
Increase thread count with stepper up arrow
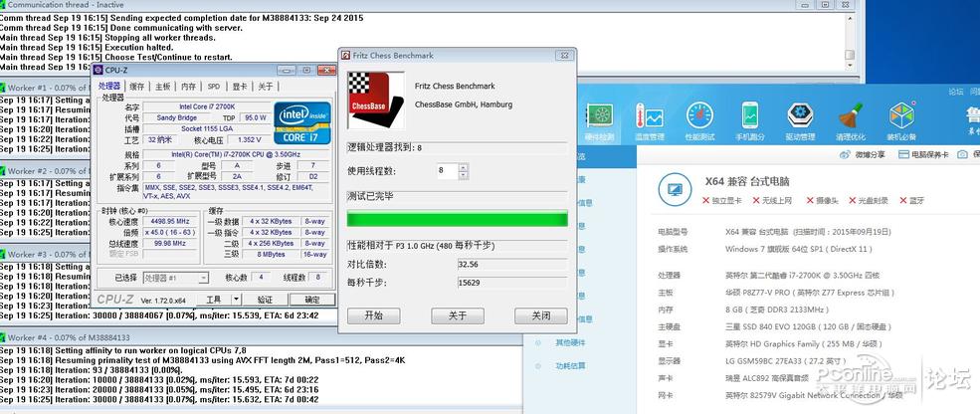coord(463,167)
